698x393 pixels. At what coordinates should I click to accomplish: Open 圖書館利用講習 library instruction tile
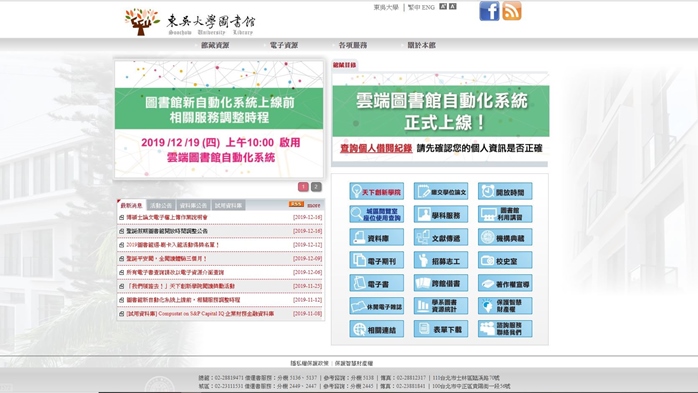505,214
